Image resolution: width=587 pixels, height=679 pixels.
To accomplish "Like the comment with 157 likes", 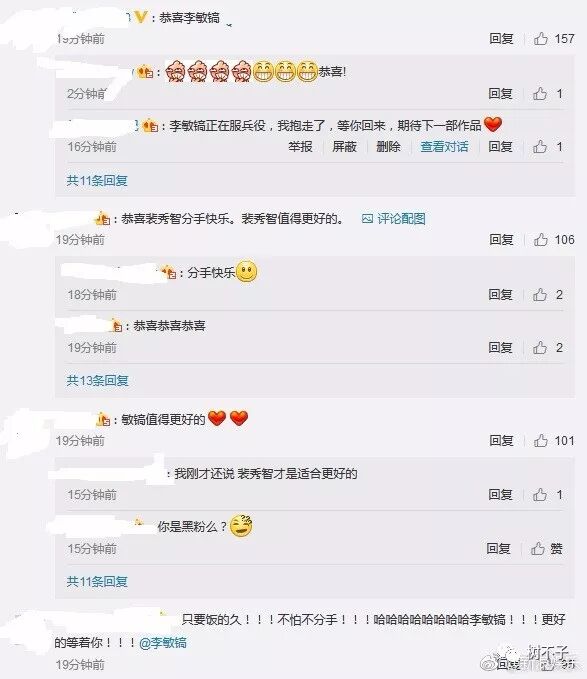I will click(541, 39).
